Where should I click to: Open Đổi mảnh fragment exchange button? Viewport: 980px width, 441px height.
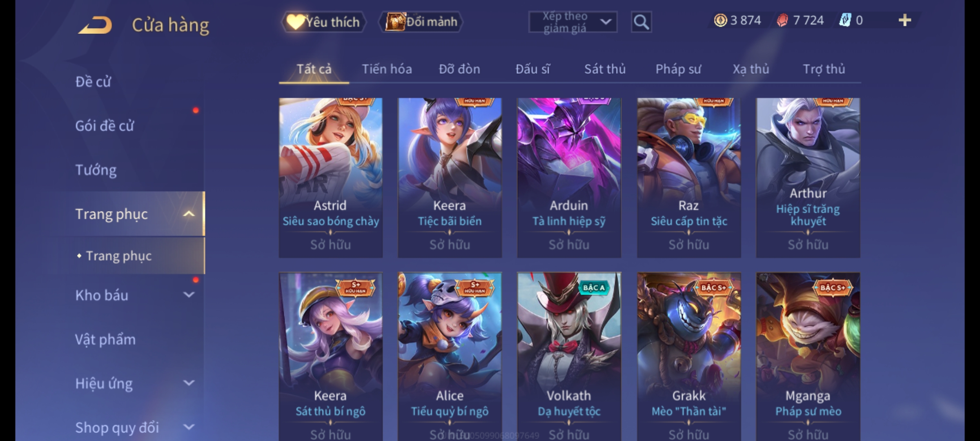pos(421,22)
